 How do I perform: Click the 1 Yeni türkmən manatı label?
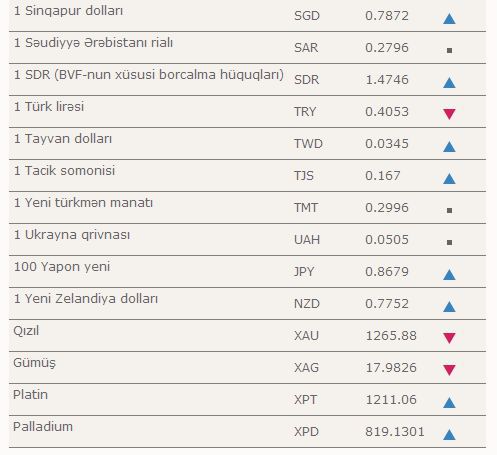point(83,203)
